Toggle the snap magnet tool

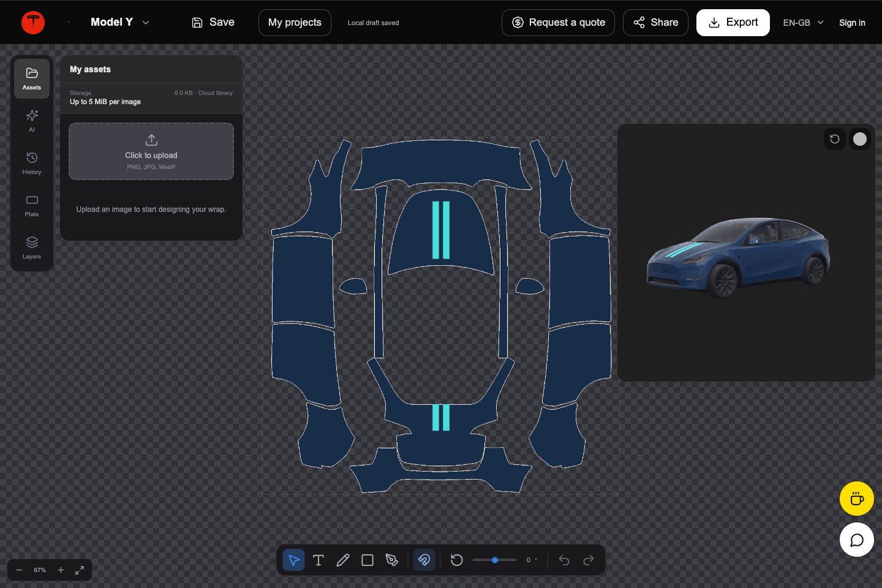tap(424, 560)
